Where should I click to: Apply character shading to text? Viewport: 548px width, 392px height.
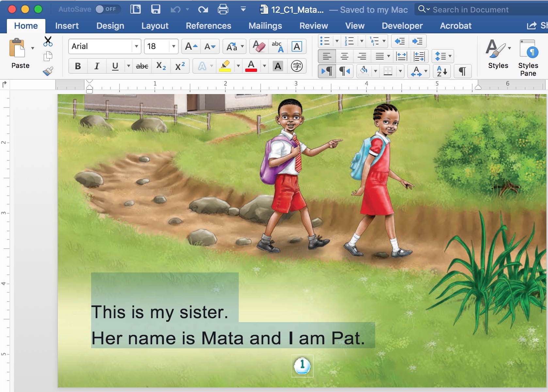pyautogui.click(x=278, y=66)
